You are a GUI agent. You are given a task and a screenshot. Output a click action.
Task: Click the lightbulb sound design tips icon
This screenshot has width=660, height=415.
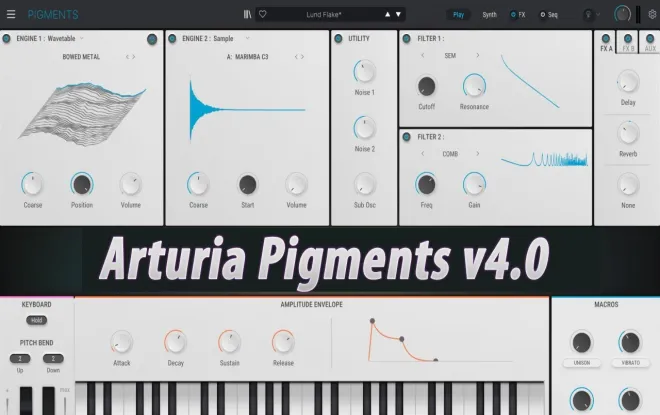click(588, 15)
